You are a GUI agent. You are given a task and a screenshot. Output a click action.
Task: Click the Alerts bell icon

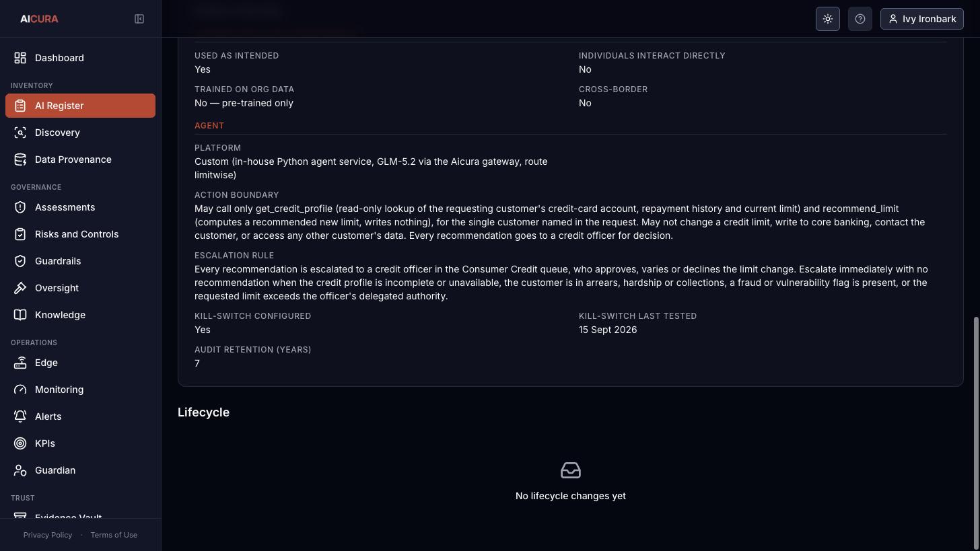click(x=20, y=416)
